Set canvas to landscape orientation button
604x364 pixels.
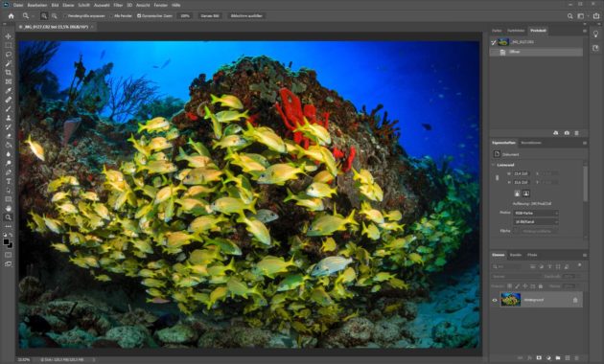point(526,193)
